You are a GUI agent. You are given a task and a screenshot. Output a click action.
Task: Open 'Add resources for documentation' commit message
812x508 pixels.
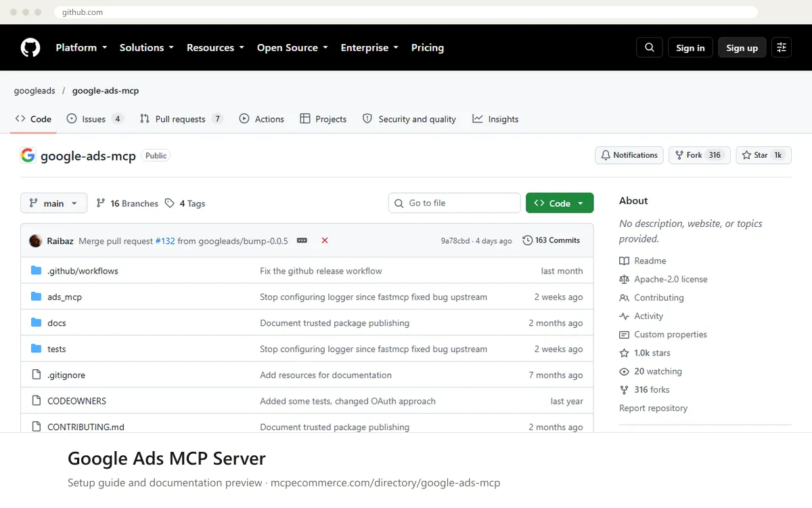pyautogui.click(x=325, y=375)
